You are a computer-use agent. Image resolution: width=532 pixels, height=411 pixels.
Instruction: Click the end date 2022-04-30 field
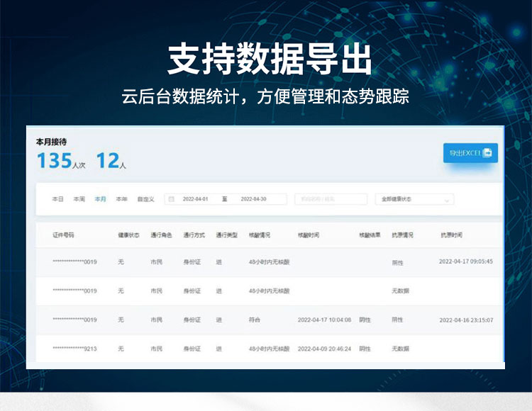point(253,200)
